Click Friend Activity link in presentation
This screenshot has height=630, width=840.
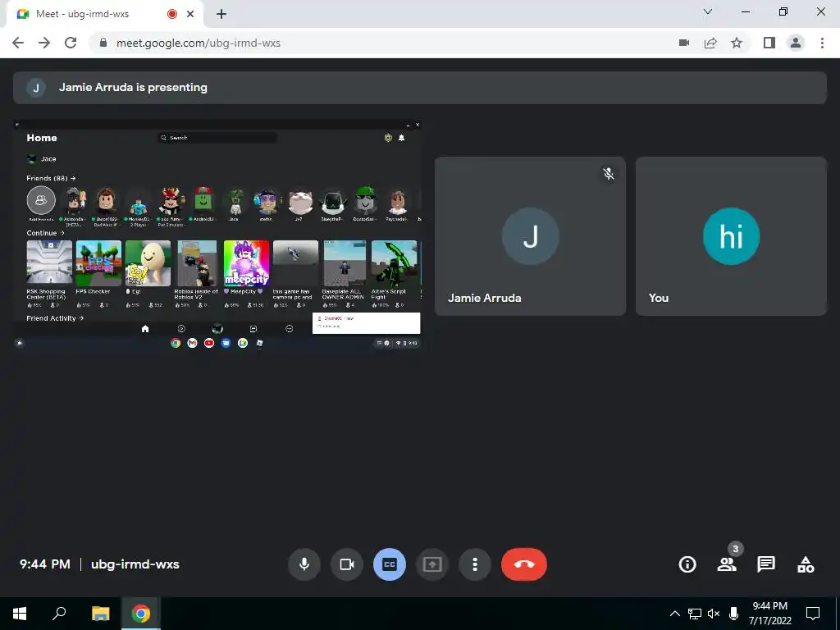[55, 318]
